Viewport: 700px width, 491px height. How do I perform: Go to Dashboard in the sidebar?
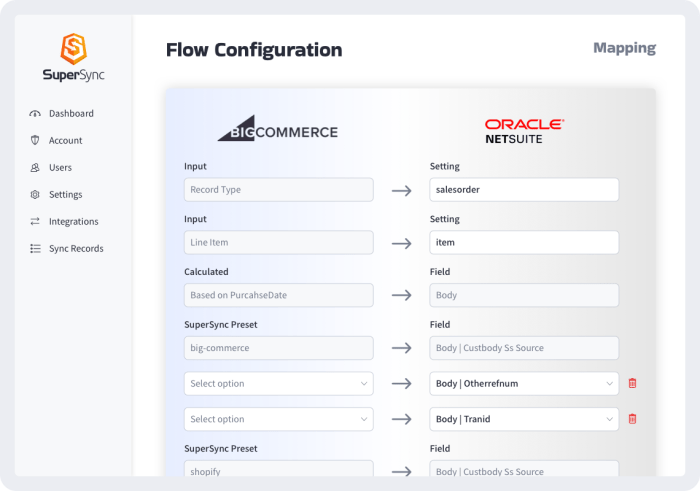[71, 114]
